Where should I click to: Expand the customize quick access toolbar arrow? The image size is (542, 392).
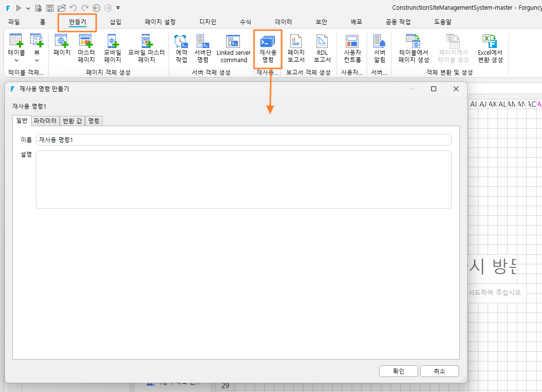coord(118,8)
